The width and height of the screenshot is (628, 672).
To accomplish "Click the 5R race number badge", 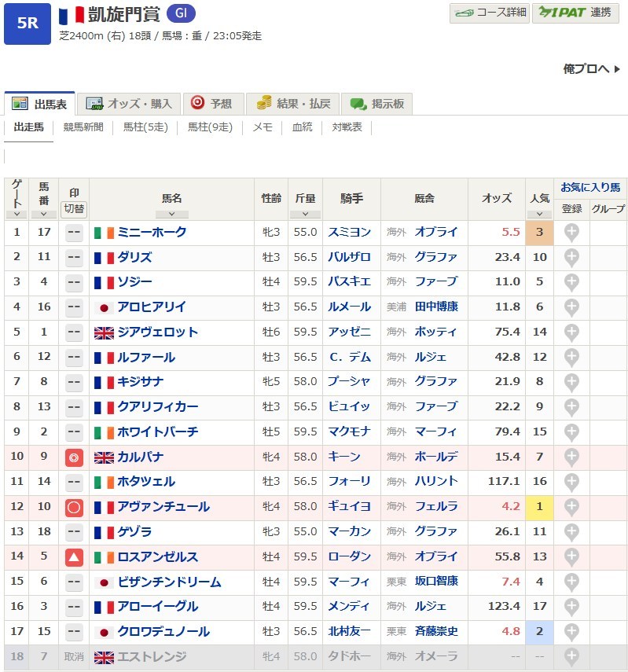I will point(28,23).
